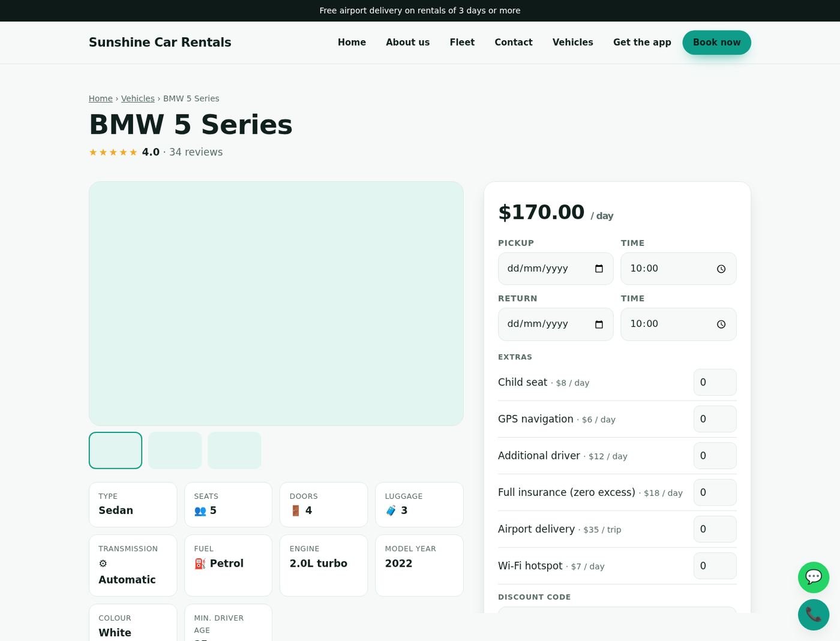
Task: Open the Fleet menu item
Action: 462,43
